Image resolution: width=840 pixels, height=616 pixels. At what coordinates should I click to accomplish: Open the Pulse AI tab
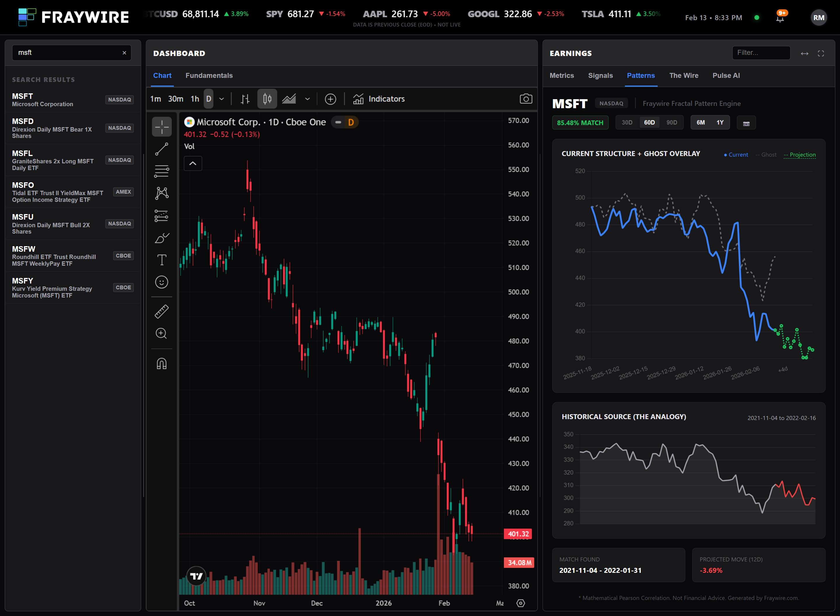(x=726, y=76)
